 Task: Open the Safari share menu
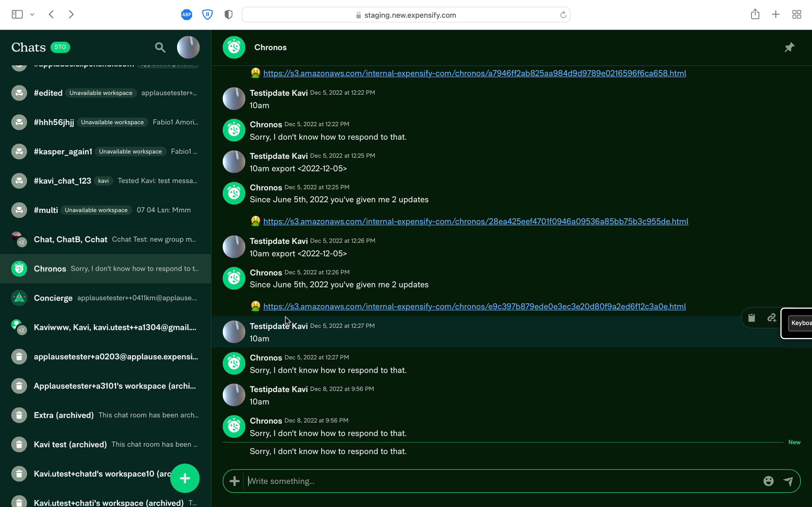pyautogui.click(x=755, y=14)
